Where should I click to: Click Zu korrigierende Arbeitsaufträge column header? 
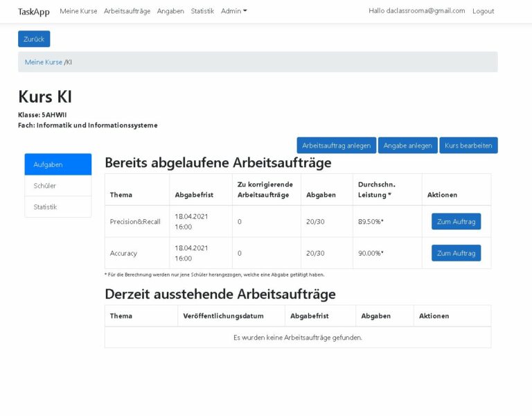click(x=265, y=189)
